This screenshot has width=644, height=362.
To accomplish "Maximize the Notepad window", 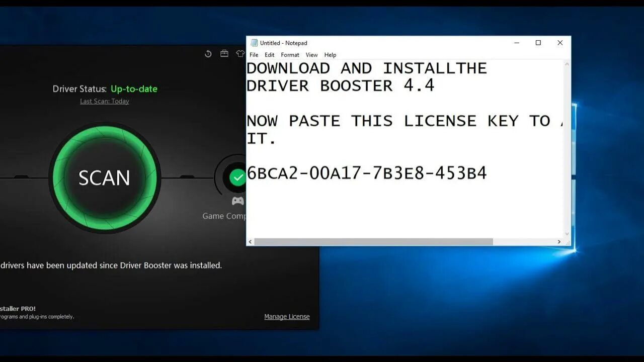I will (x=538, y=43).
